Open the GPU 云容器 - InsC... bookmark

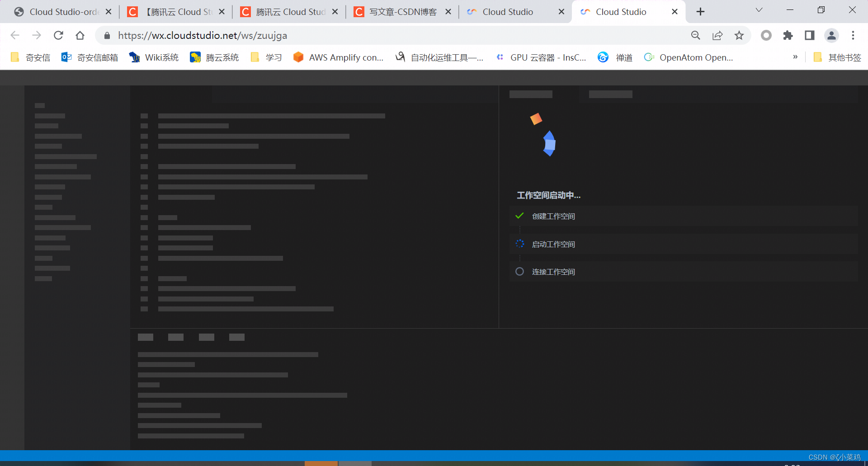coord(541,57)
